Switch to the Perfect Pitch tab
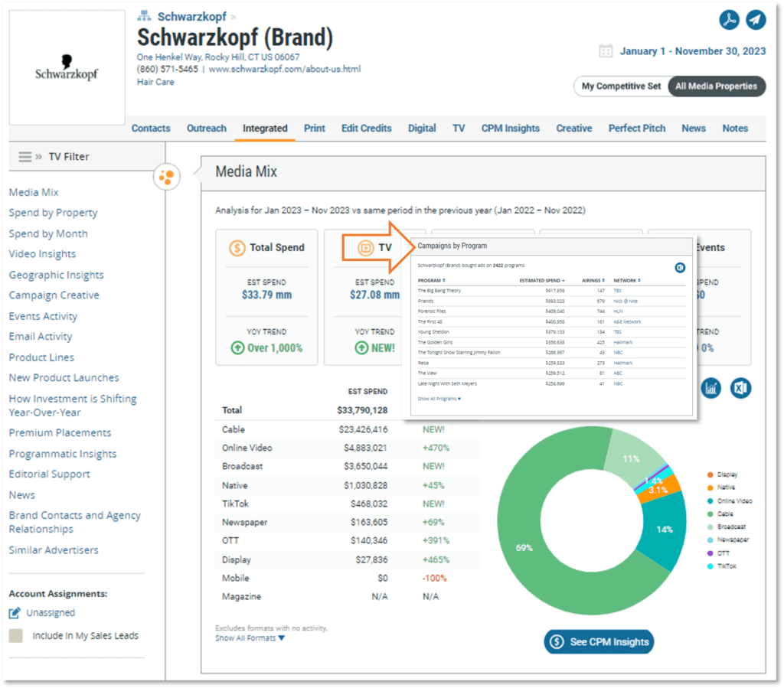The width and height of the screenshot is (784, 688). [x=637, y=129]
